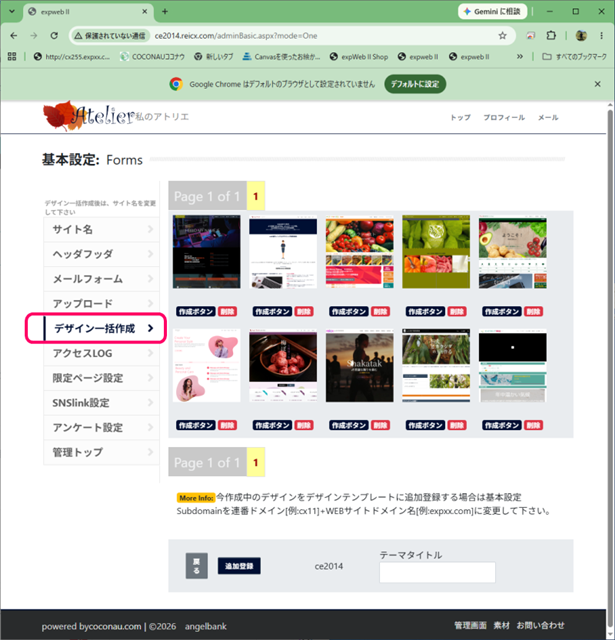Click the 戻る back button

pyautogui.click(x=197, y=566)
